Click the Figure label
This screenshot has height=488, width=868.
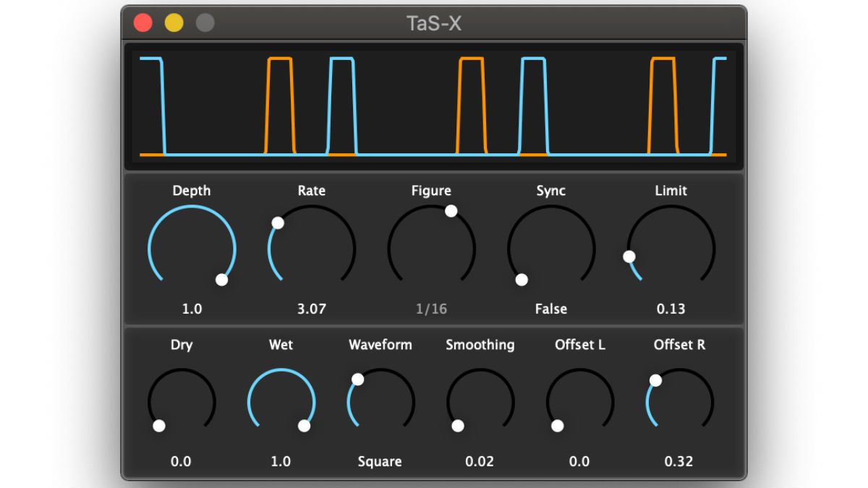click(x=431, y=191)
